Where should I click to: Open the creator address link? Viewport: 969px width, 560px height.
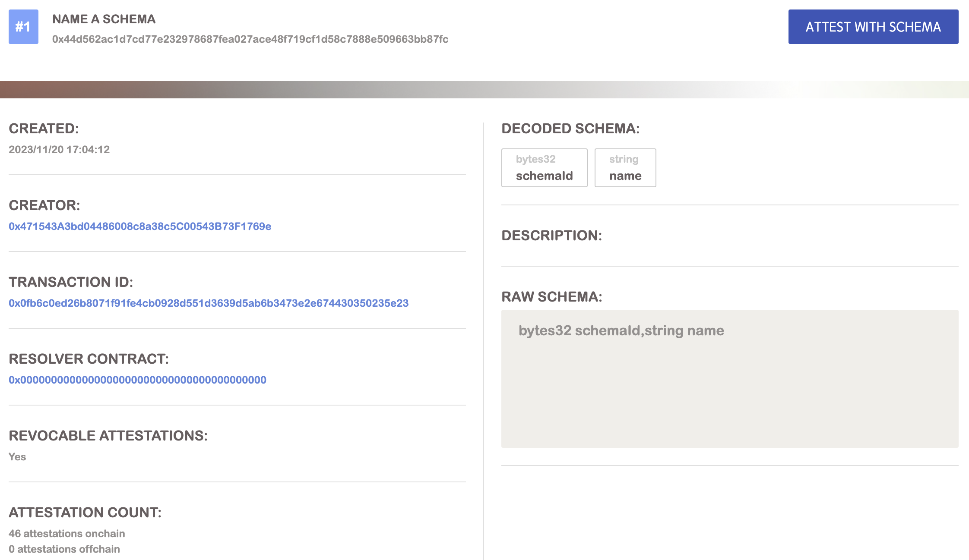point(140,227)
